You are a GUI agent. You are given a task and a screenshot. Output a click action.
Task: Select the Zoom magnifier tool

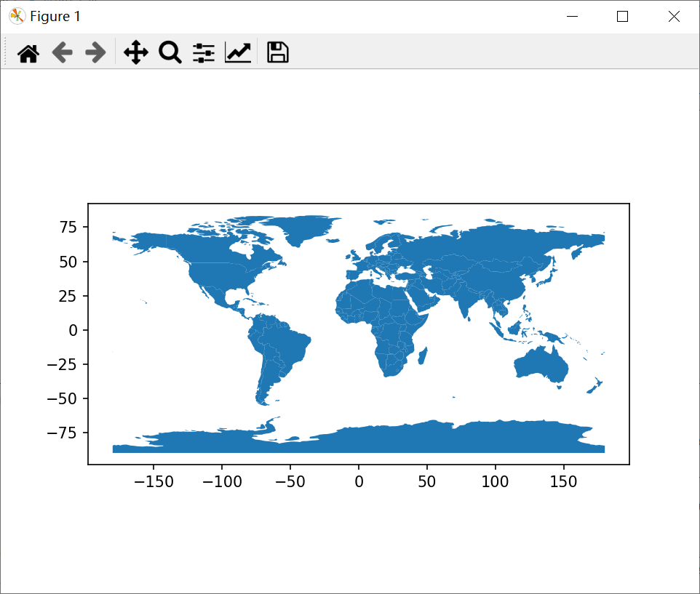(170, 52)
